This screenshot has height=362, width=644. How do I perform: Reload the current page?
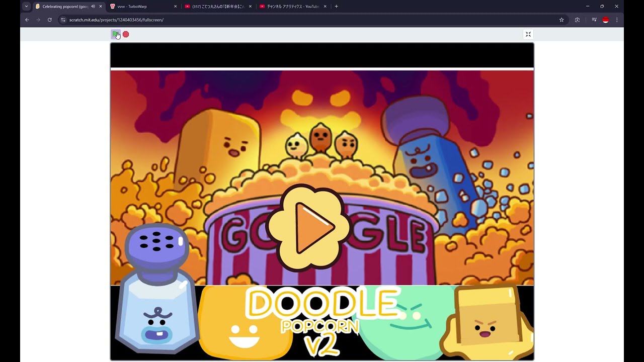[x=50, y=20]
